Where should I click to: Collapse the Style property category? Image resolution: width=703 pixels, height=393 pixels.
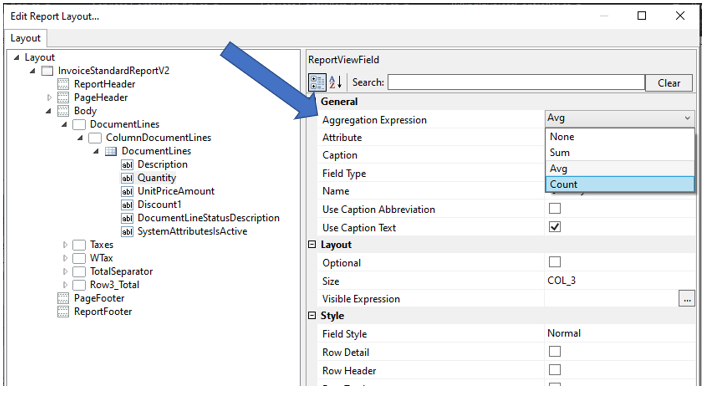click(312, 316)
